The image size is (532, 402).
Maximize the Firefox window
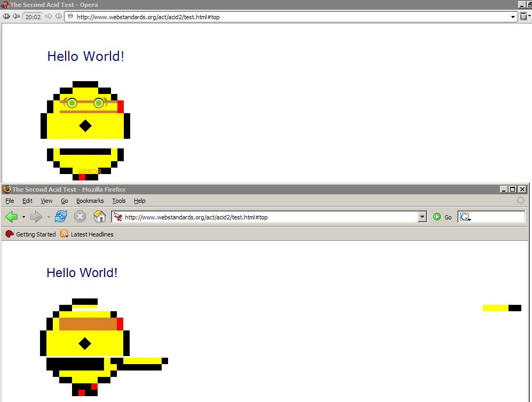[513, 190]
